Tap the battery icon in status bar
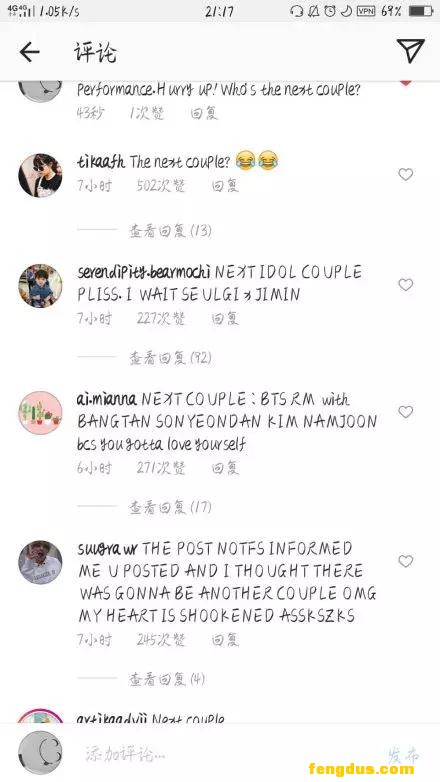 tap(421, 11)
